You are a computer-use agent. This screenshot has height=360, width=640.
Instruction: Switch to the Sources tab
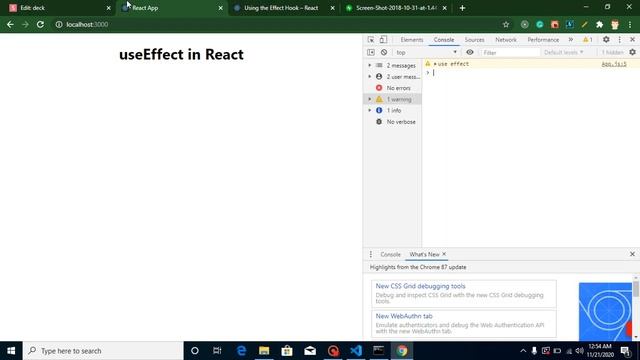[x=474, y=40]
